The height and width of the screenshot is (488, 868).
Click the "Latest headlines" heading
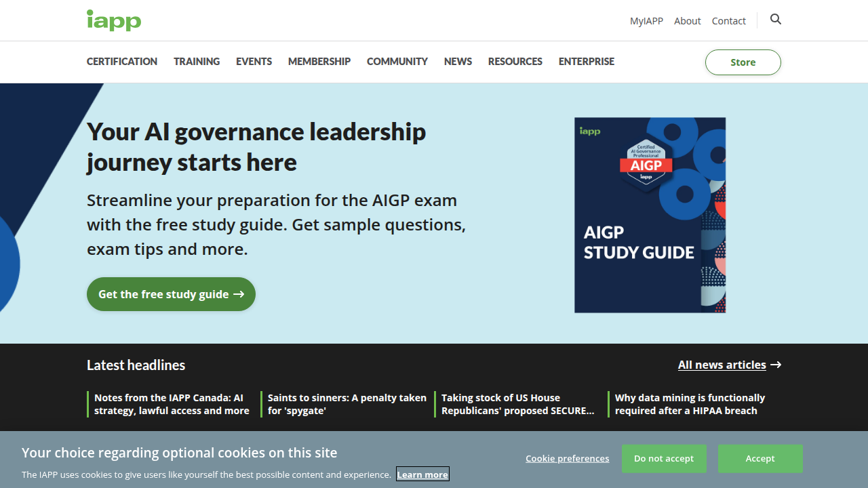tap(136, 365)
